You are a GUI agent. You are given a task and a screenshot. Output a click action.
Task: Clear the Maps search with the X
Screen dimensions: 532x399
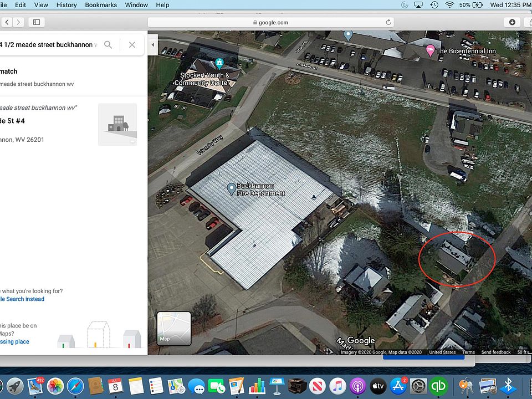pos(132,45)
